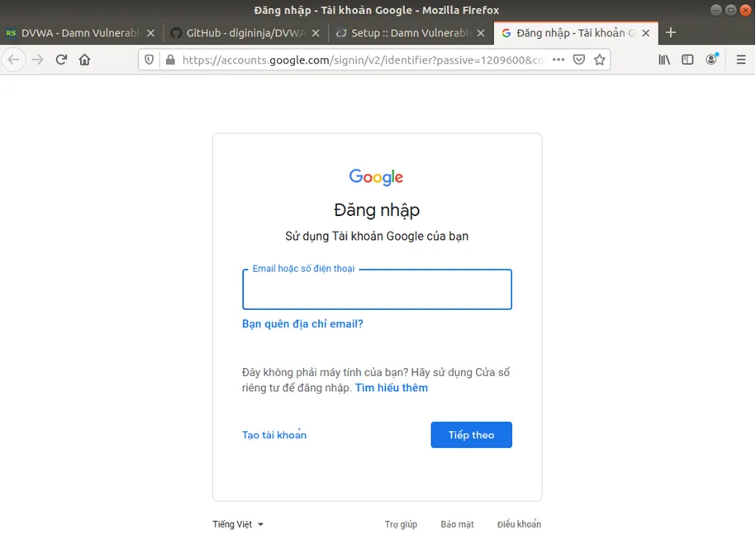The width and height of the screenshot is (756, 559).
Task: Bookmark this page with the star
Action: (599, 60)
